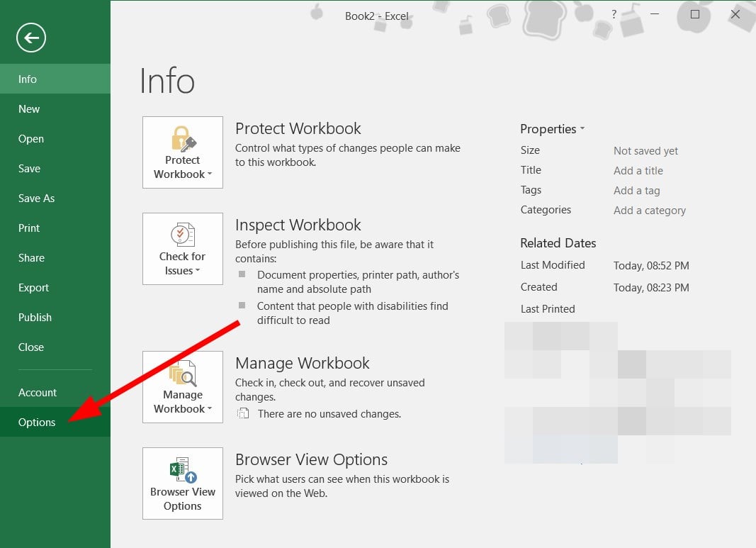
Task: Select New in the backstage menu
Action: pyautogui.click(x=55, y=108)
